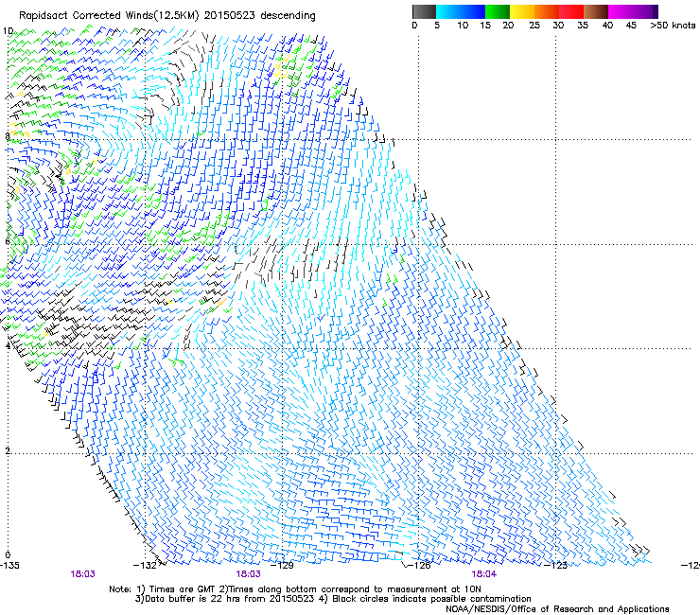The height and width of the screenshot is (615, 700).
Task: Click 'Black circles indicate possible contamination' note
Action: [431, 599]
